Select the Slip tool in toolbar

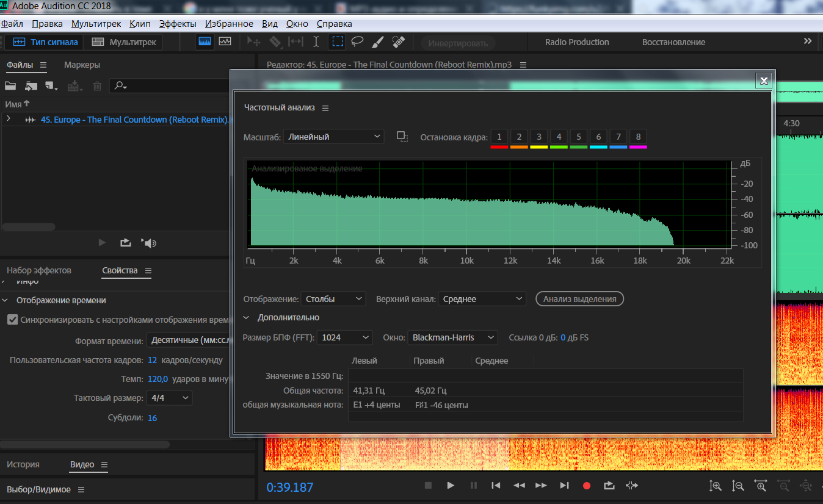click(x=295, y=42)
